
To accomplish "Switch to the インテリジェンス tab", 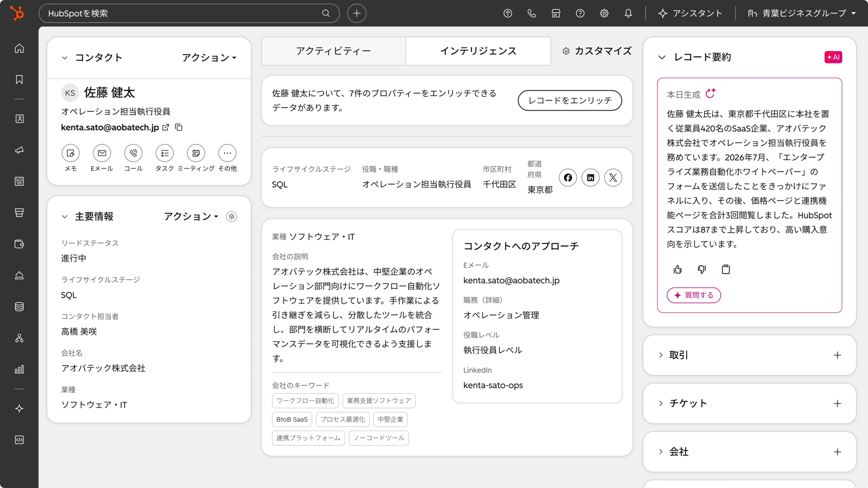I will point(478,51).
